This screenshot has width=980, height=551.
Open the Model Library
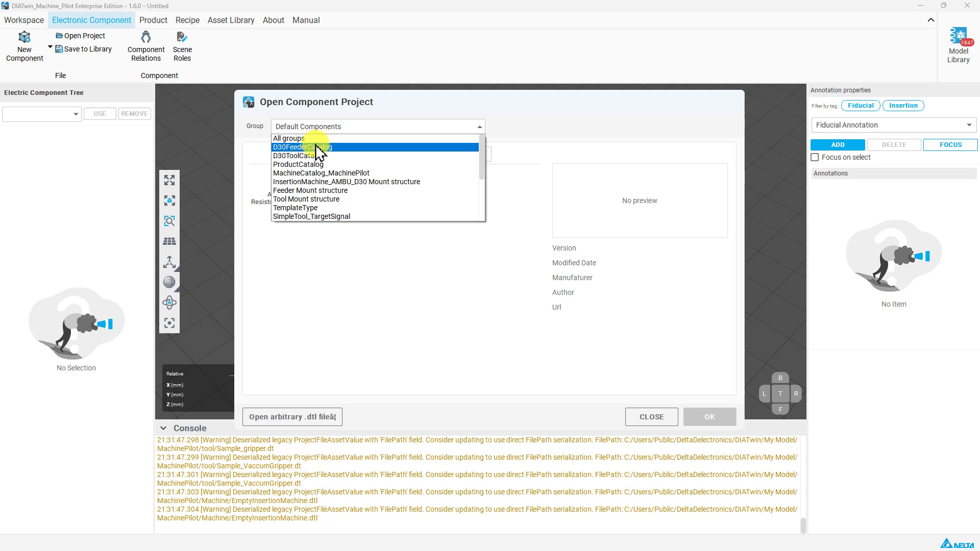958,45
